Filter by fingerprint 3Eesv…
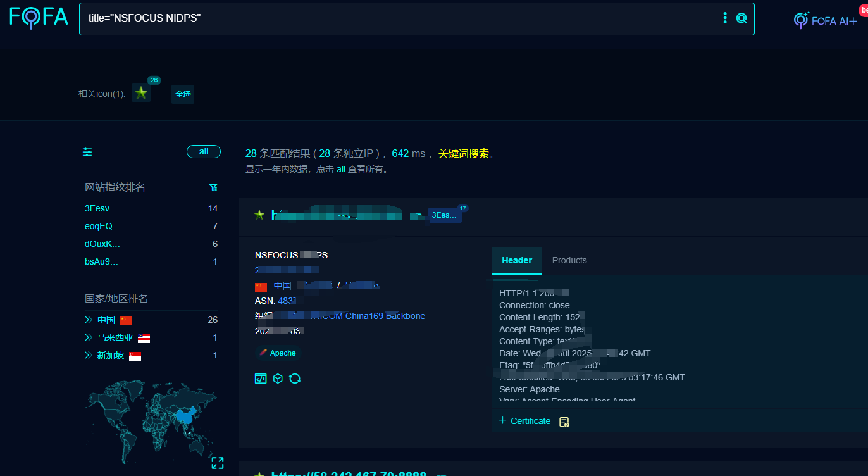Image resolution: width=868 pixels, height=476 pixels. point(101,208)
